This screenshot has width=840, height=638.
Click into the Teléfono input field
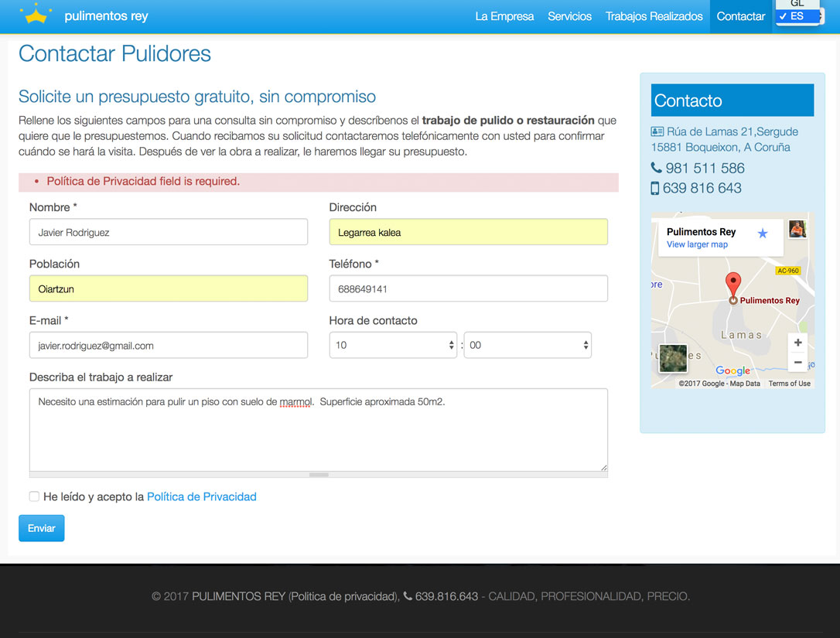468,288
